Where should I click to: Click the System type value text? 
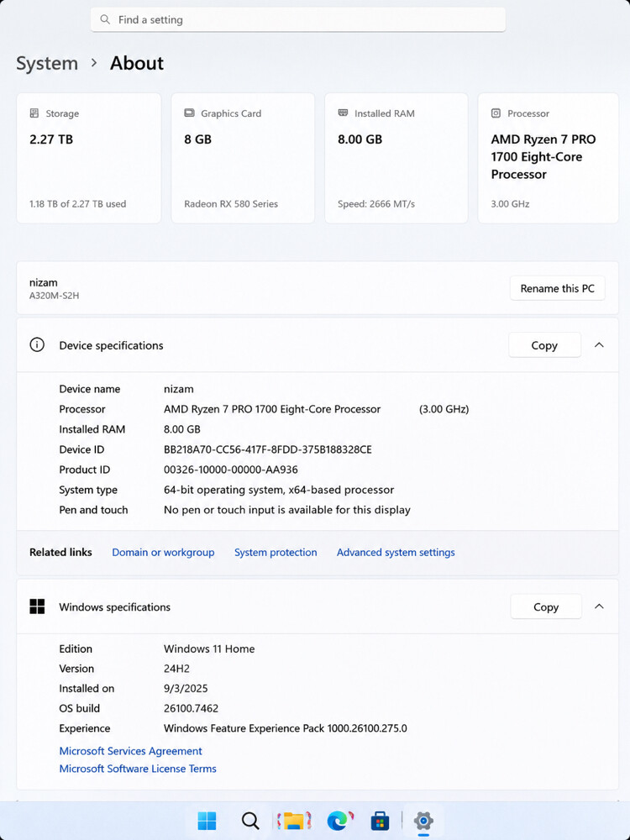coord(279,491)
